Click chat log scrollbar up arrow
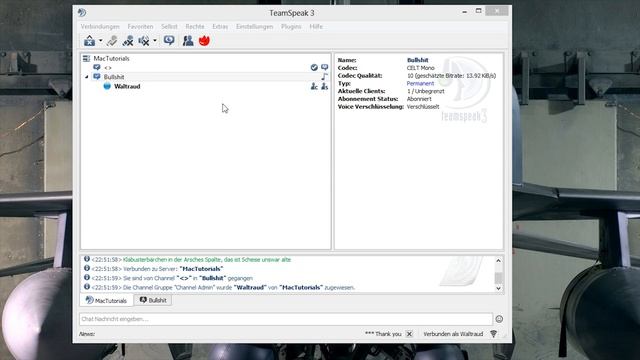 [498, 260]
